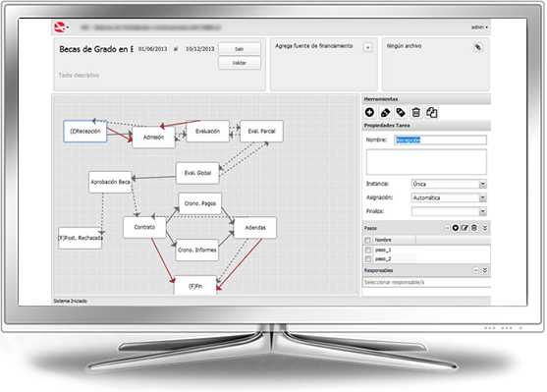Check the paso_1 checkbox
Image resolution: width=547 pixels, height=392 pixels.
click(x=367, y=251)
